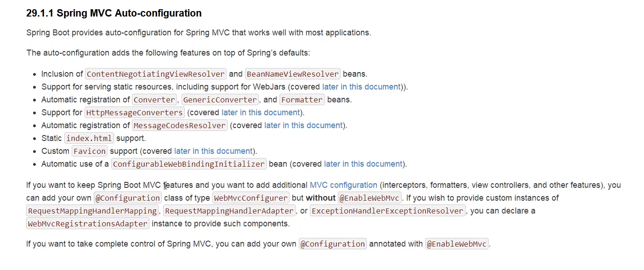Click the WebMvcConfigurer code term
The image size is (644, 270).
pos(251,198)
